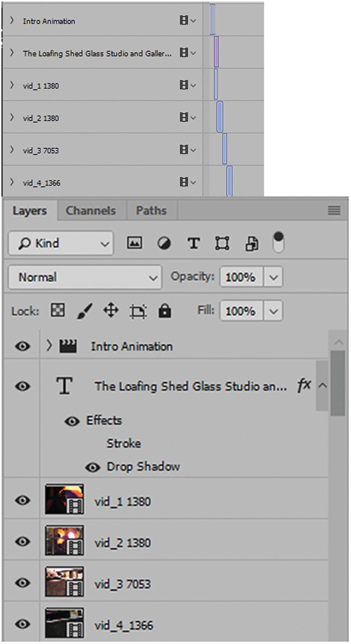Click the lock all padlock icon
351x644 pixels.
coord(165,311)
